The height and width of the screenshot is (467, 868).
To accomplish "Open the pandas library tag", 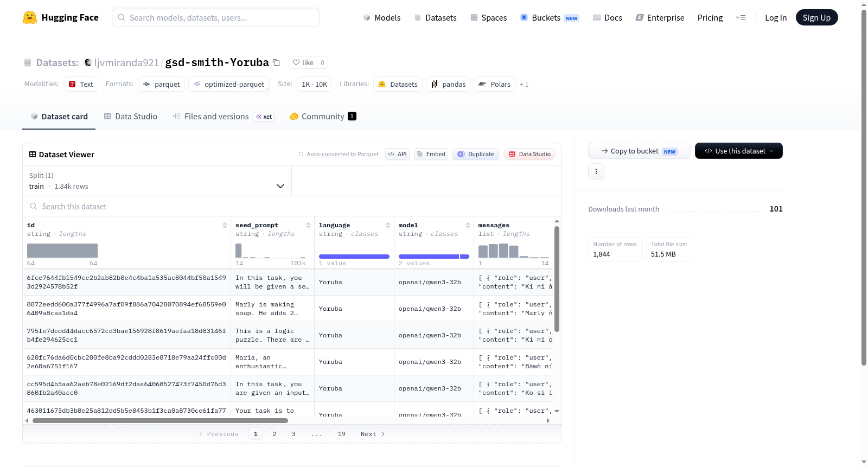I will [448, 84].
